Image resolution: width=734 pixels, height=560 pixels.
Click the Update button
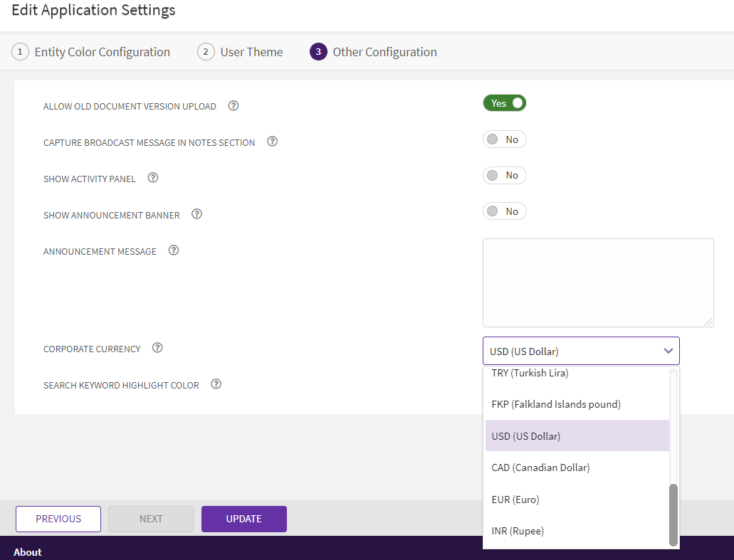coord(243,519)
